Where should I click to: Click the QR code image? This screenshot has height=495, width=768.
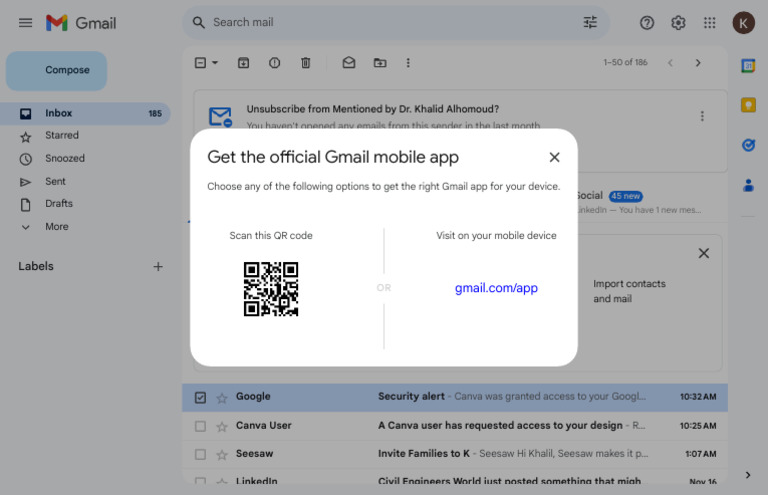coord(271,289)
